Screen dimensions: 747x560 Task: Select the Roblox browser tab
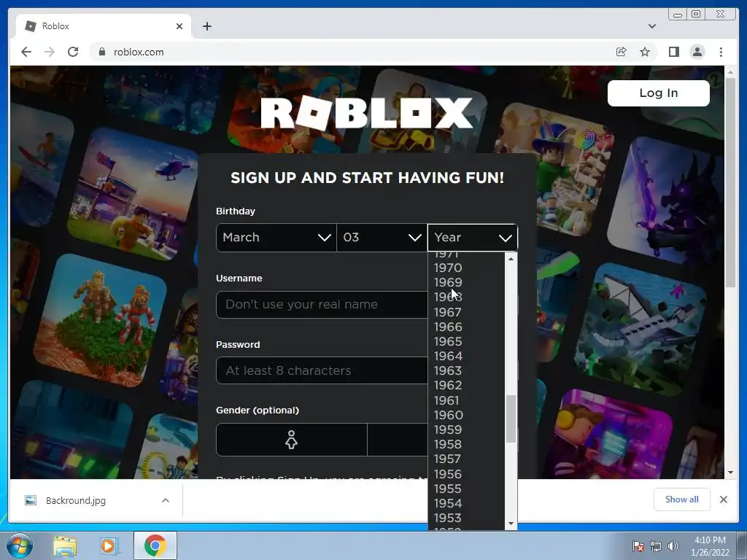pyautogui.click(x=104, y=26)
